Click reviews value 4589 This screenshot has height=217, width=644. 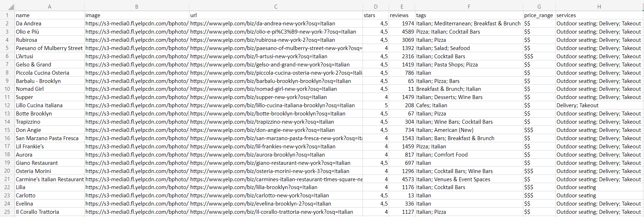402,31
